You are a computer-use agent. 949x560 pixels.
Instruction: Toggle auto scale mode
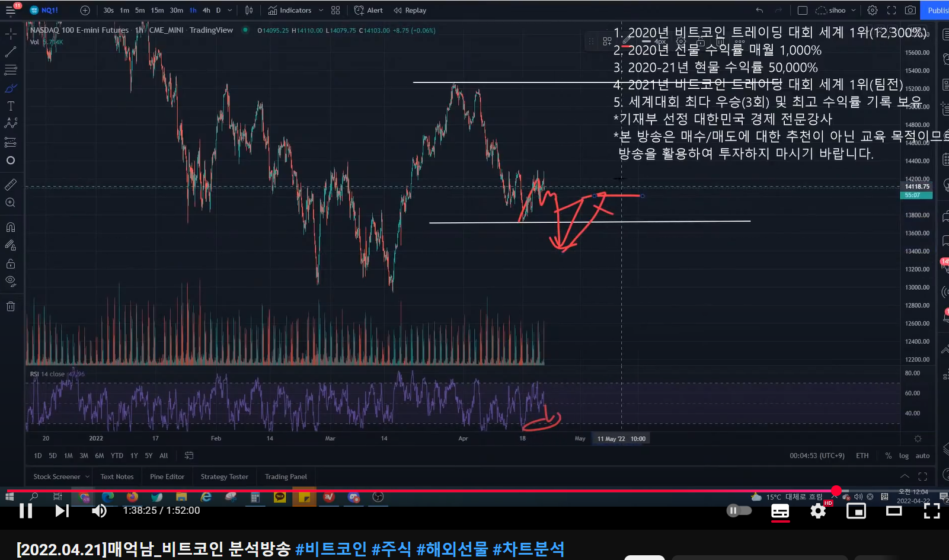[x=922, y=456]
